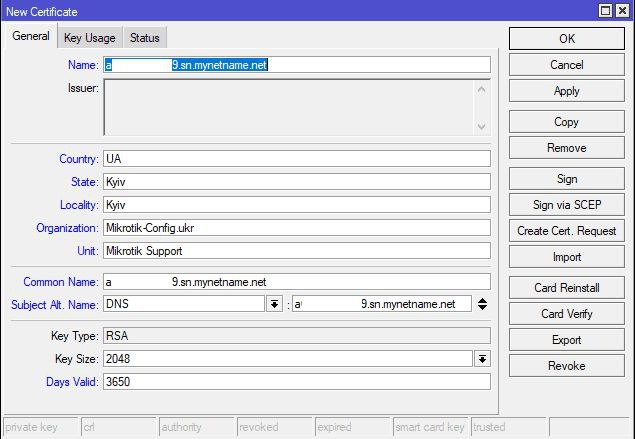Click the State field containing Kyiv
The height and width of the screenshot is (439, 635).
(297, 182)
